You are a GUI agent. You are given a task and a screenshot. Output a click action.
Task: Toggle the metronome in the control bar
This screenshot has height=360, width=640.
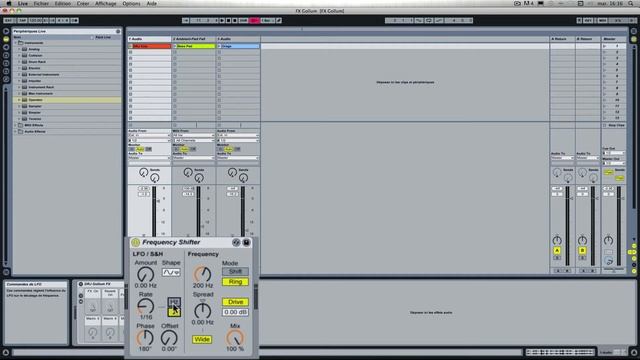75,20
